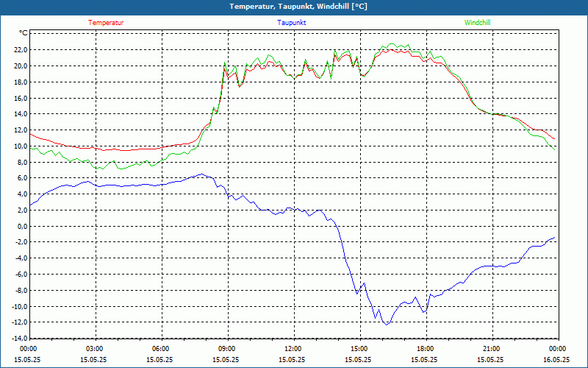Click the -8,0 y-axis value
This screenshot has width=588, height=368.
coord(21,291)
